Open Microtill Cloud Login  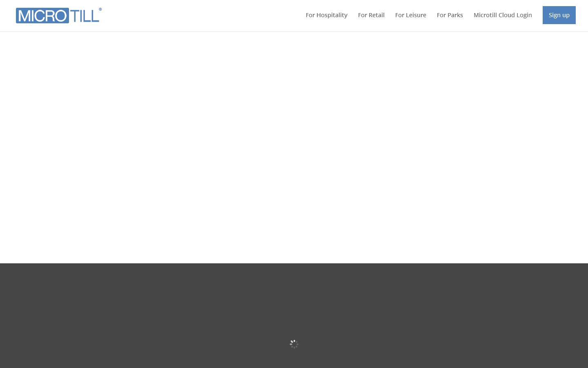pyautogui.click(x=502, y=15)
